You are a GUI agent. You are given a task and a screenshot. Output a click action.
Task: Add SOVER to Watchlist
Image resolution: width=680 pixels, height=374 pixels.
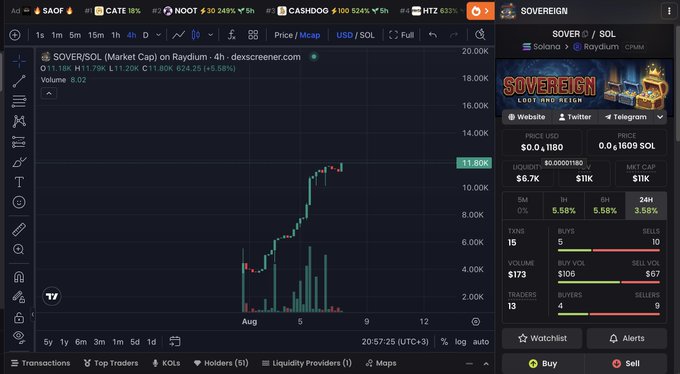pos(542,338)
